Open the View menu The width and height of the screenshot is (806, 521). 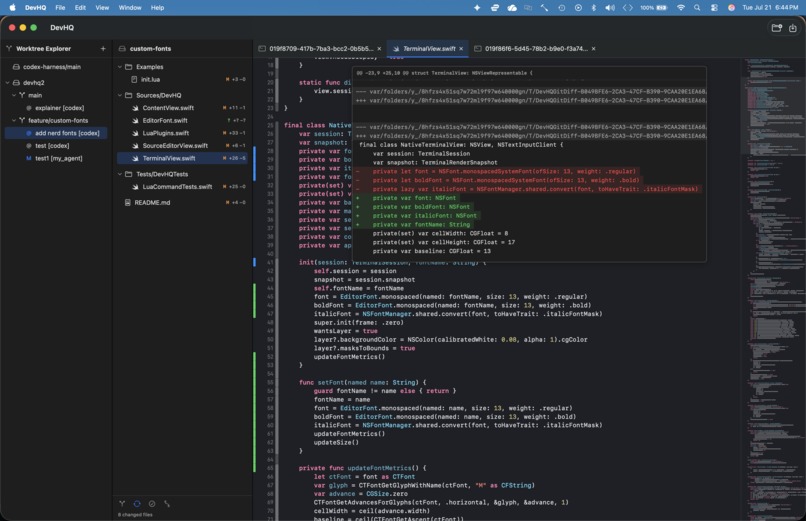pyautogui.click(x=102, y=8)
